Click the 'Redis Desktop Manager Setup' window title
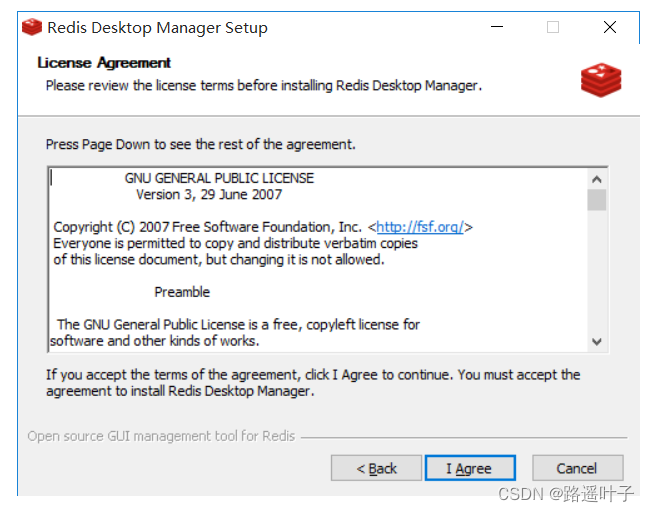Image resolution: width=650 pixels, height=512 pixels. tap(158, 28)
